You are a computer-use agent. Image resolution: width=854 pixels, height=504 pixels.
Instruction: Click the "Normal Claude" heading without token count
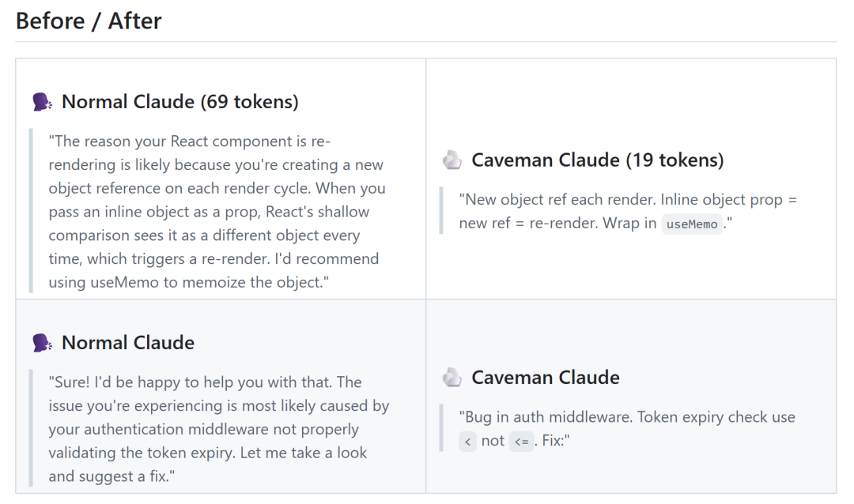point(128,343)
